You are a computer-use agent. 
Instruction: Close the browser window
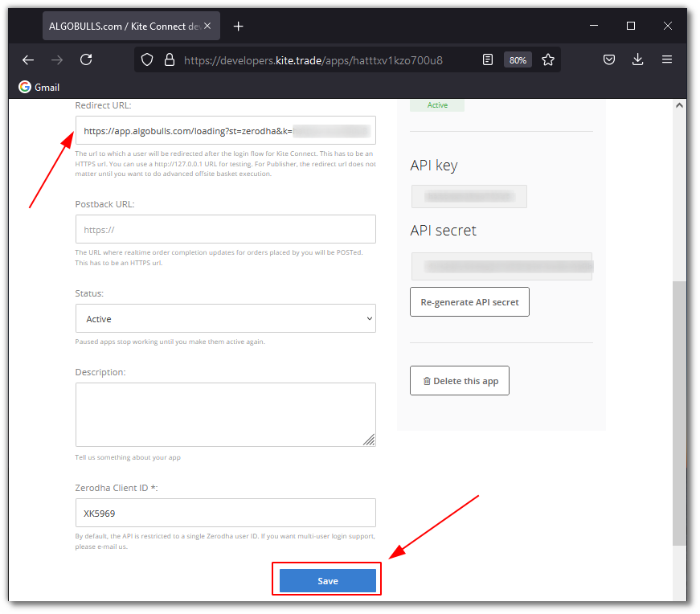pos(667,26)
